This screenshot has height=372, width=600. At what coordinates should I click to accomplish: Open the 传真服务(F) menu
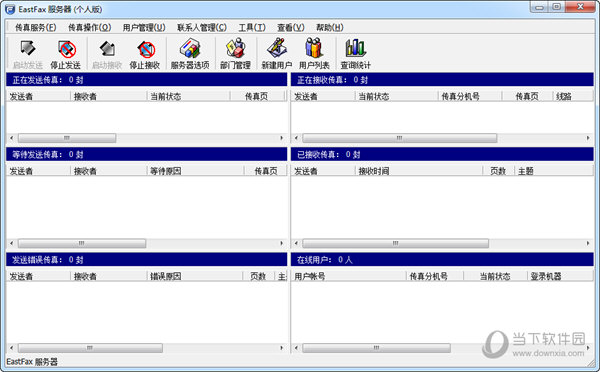click(x=36, y=27)
